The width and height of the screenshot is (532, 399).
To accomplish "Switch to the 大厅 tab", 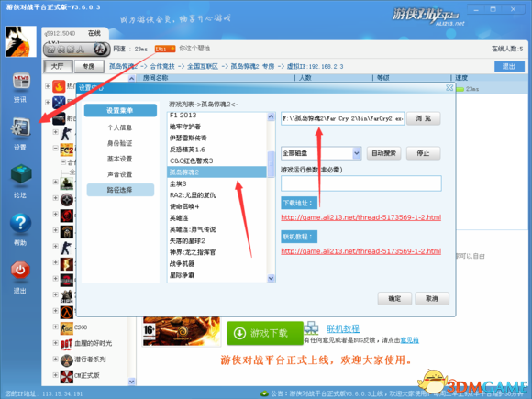I will tap(58, 66).
